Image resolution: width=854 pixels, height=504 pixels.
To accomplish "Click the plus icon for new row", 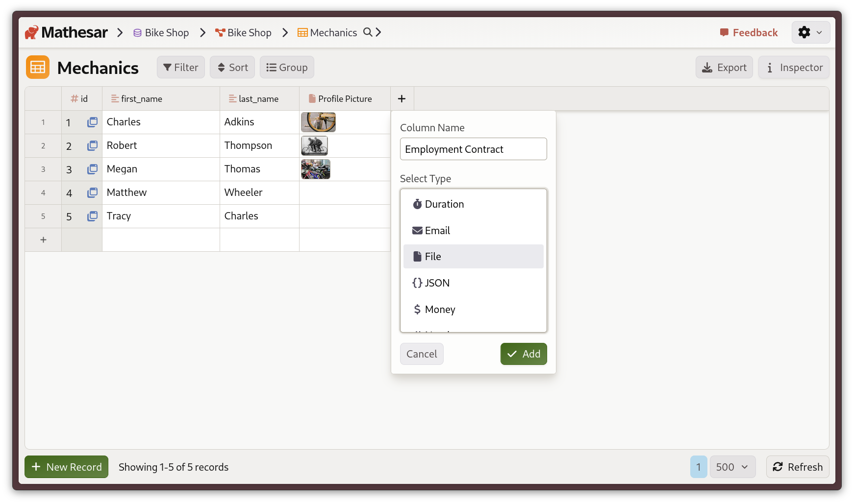I will tap(43, 240).
